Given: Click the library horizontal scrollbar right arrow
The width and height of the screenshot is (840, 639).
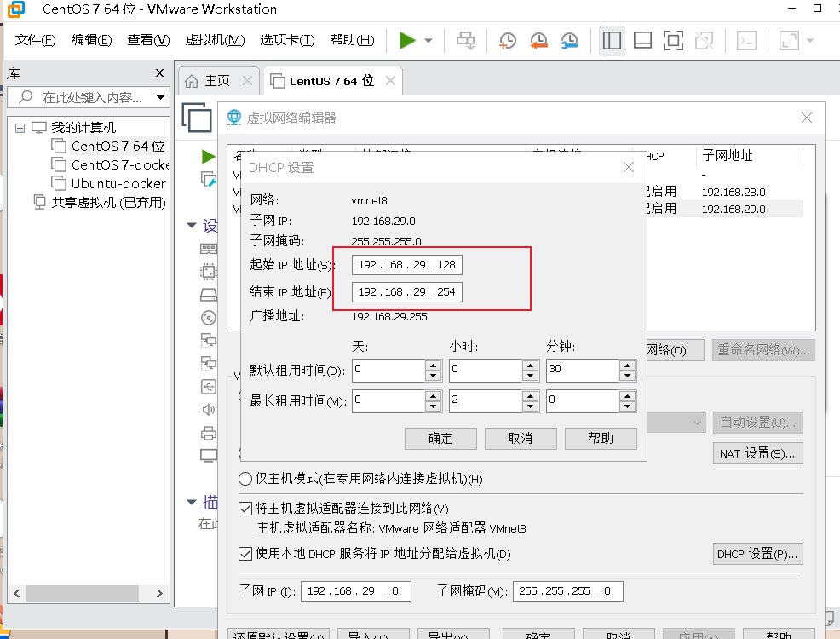Looking at the screenshot, I should click(159, 593).
